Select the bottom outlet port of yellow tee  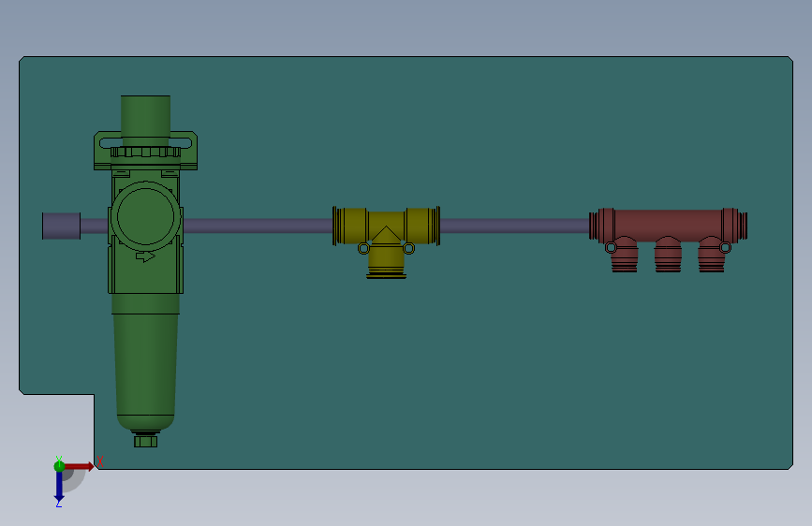(386, 263)
